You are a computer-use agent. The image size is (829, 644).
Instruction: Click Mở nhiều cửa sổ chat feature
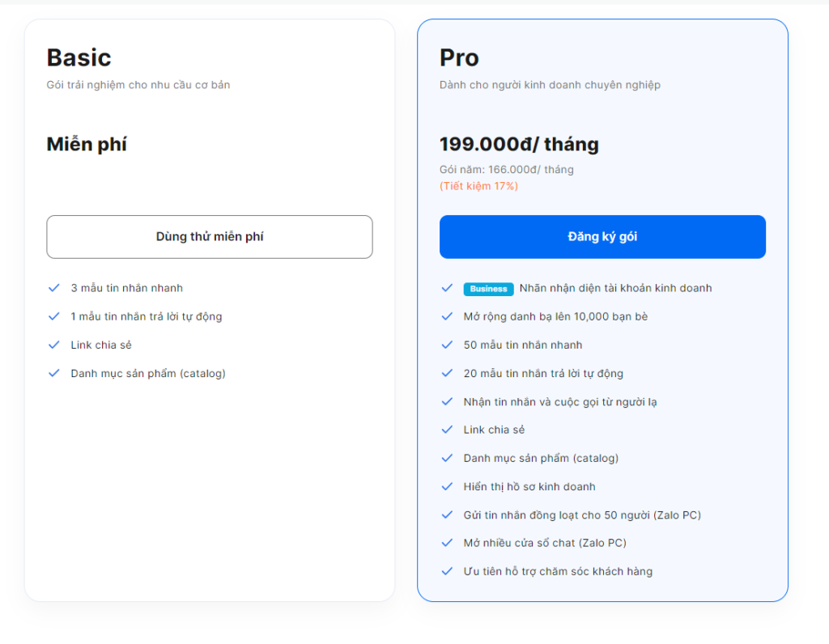545,543
